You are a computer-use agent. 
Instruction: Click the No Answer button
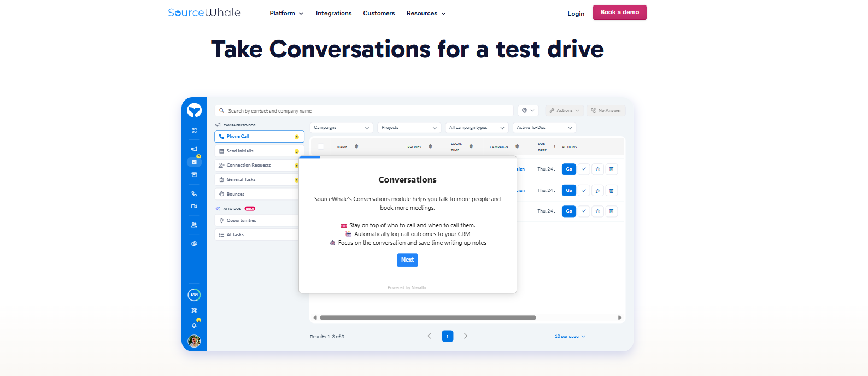(606, 110)
